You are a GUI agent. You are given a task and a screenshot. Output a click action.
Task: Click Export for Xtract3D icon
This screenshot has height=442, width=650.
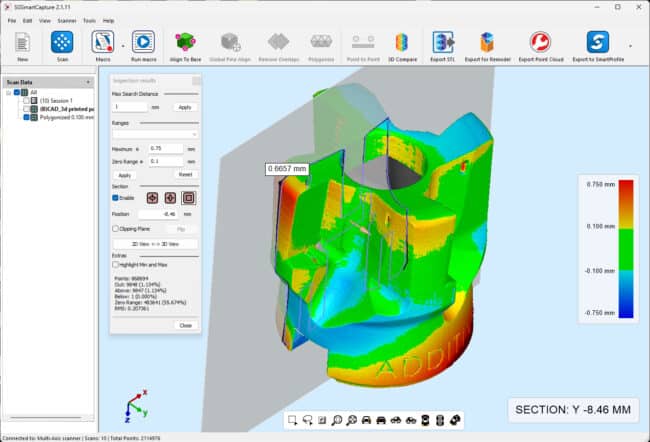click(487, 46)
